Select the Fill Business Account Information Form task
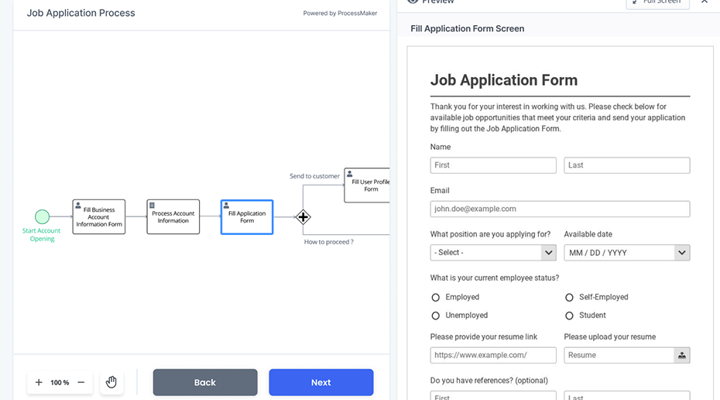Viewport: 720px width, 400px height. (x=99, y=217)
